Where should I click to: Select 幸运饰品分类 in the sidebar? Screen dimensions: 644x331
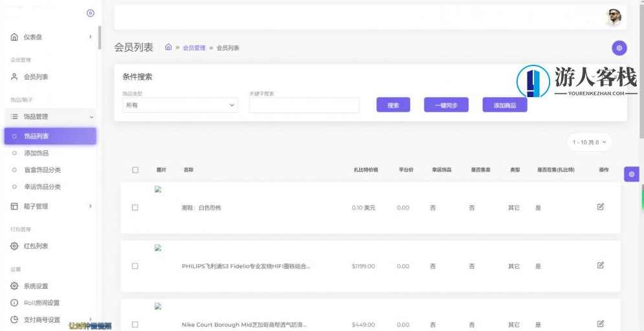pyautogui.click(x=42, y=187)
